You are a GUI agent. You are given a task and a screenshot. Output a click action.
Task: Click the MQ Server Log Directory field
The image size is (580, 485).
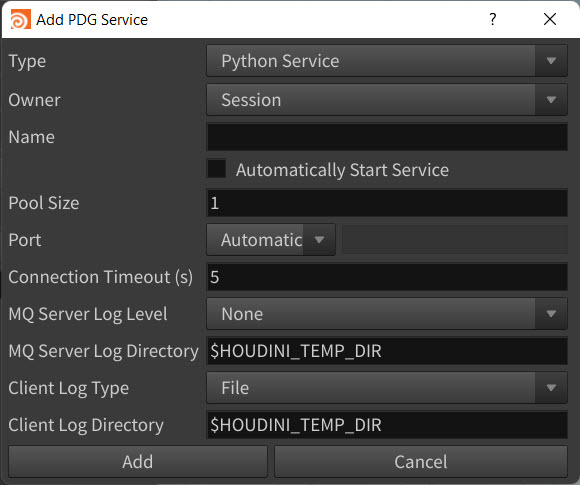[387, 351]
